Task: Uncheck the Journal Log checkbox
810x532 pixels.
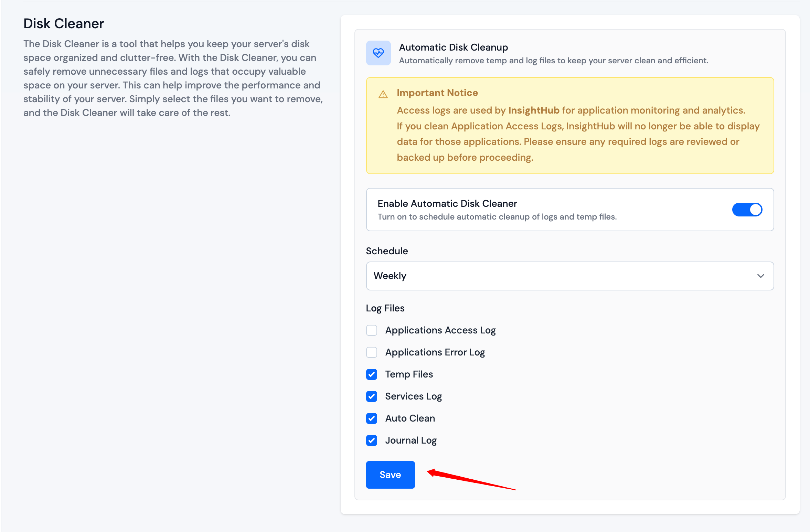Action: [372, 440]
